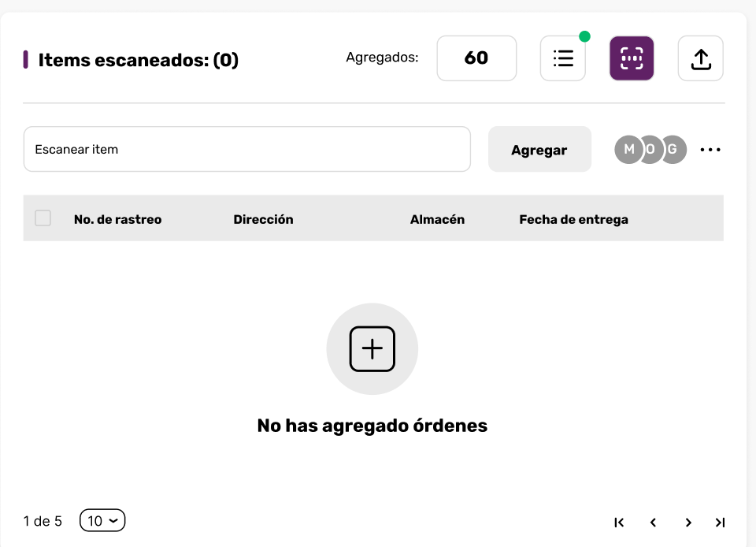Click the Agregados count box showing 60

(x=476, y=58)
